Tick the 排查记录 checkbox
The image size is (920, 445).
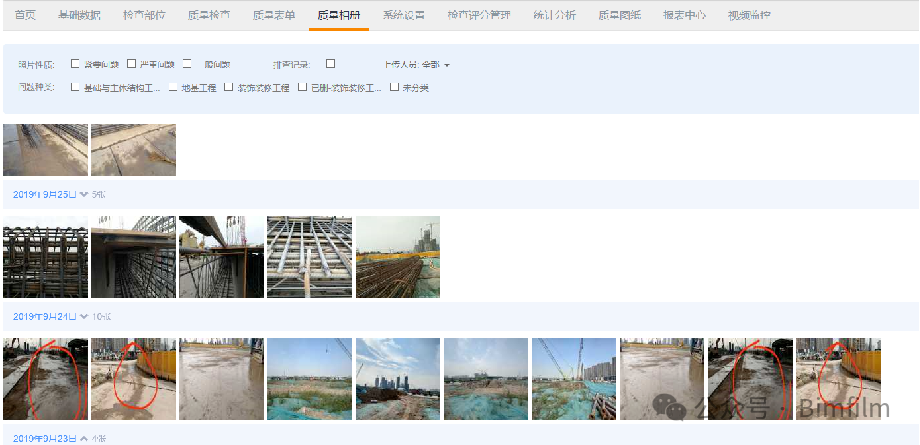click(x=330, y=63)
